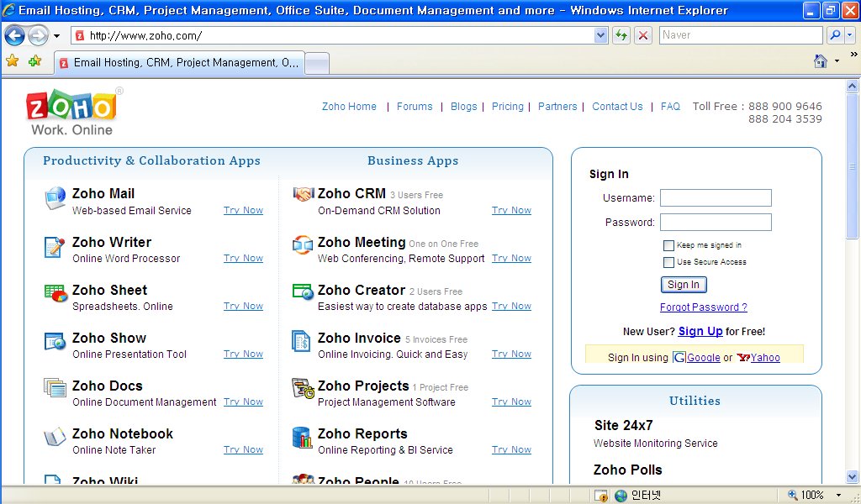The height and width of the screenshot is (504, 861).
Task: Click the Zoho Creator icon
Action: point(303,291)
